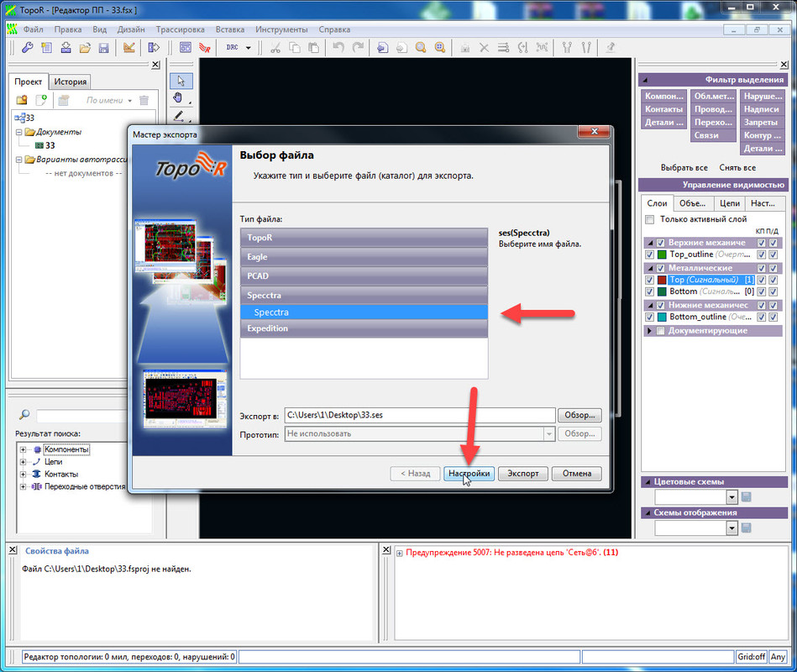This screenshot has width=797, height=672.
Task: Select the TopoR file type category
Action: coord(364,238)
